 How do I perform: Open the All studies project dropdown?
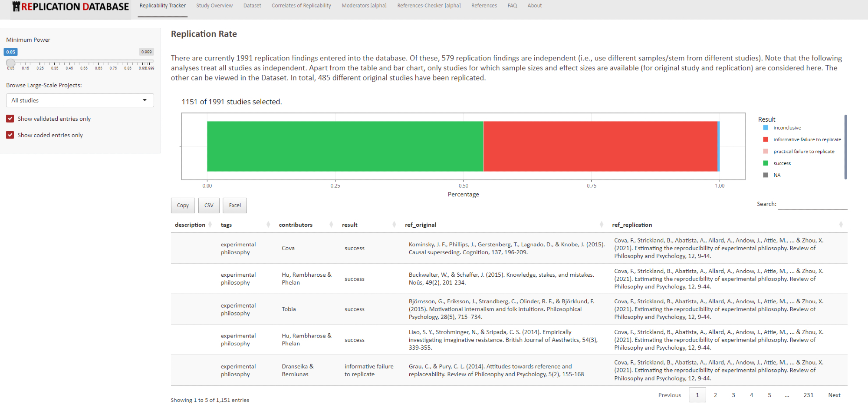point(80,100)
